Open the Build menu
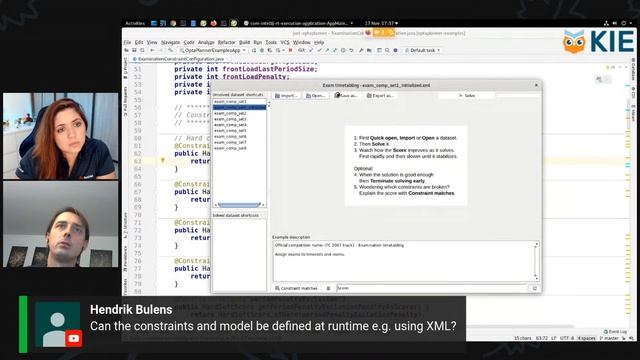This screenshot has height=360, width=640. click(244, 42)
